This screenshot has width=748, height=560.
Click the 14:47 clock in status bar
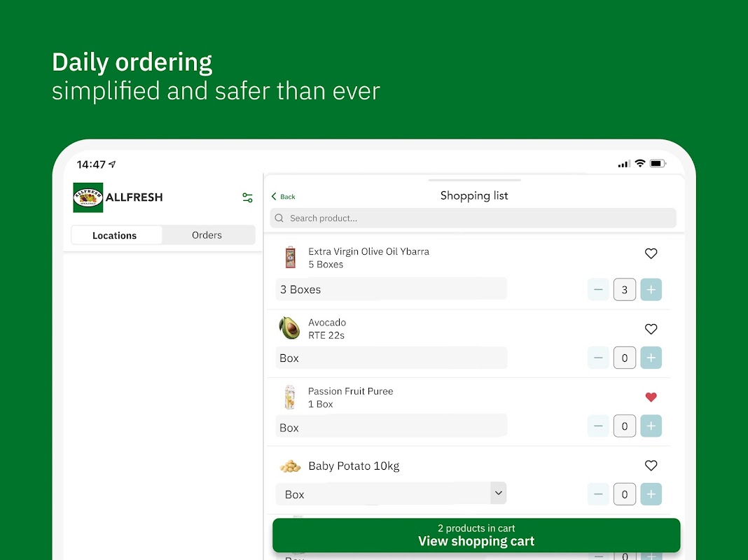[91, 164]
